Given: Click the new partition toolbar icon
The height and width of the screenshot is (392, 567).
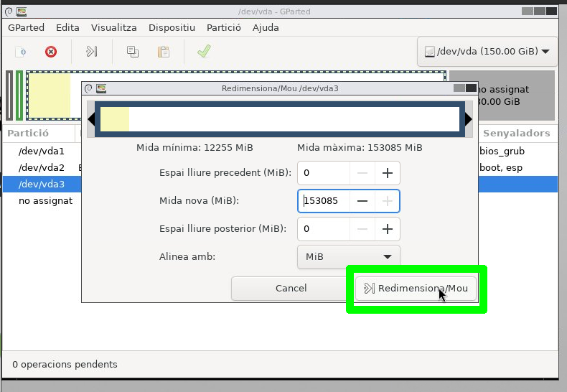Looking at the screenshot, I should click(22, 52).
